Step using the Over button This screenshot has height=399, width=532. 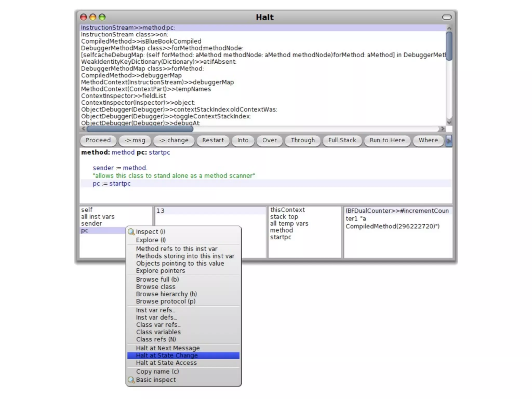tap(269, 140)
